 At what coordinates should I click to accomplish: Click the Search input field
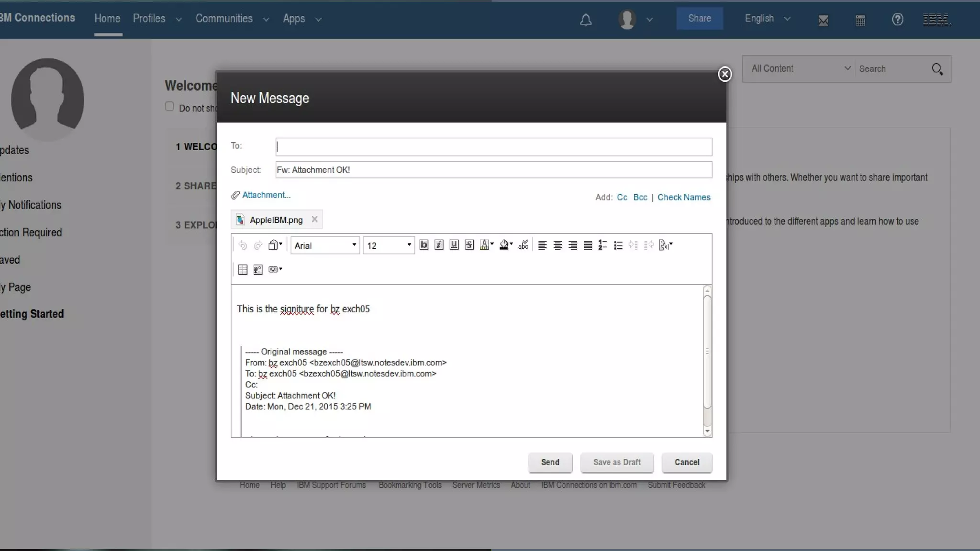tap(891, 69)
